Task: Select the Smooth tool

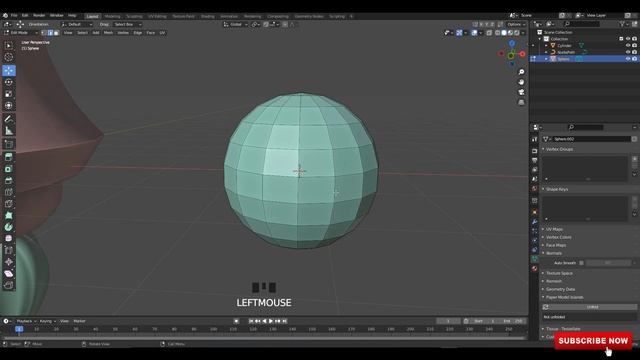Action: point(9,238)
